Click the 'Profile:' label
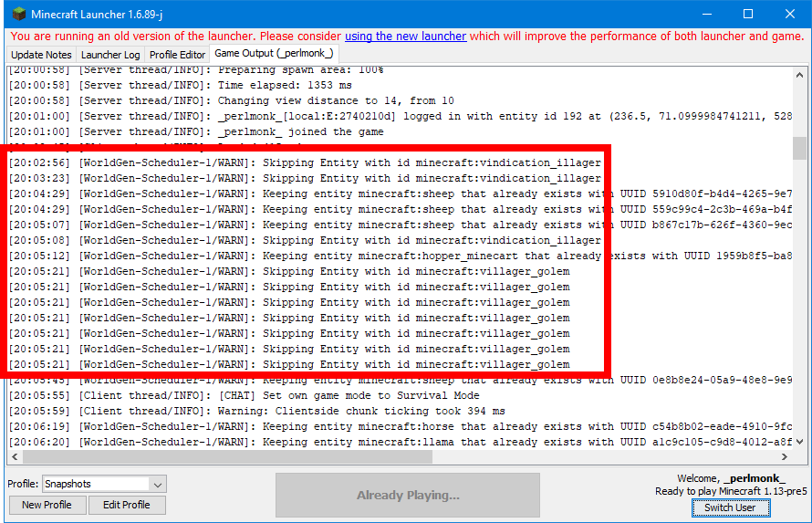The height and width of the screenshot is (523, 812). pos(23,484)
